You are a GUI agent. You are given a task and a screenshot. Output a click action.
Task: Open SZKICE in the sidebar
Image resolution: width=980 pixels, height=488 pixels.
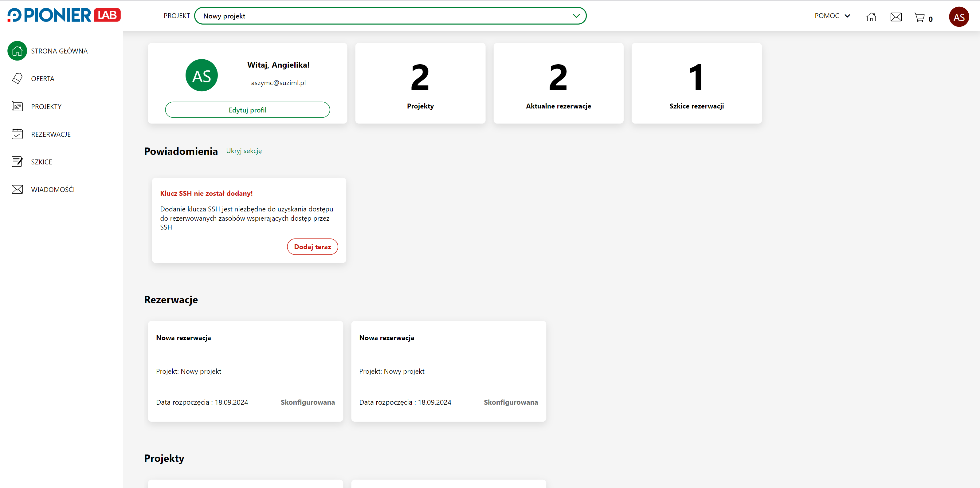click(x=41, y=162)
